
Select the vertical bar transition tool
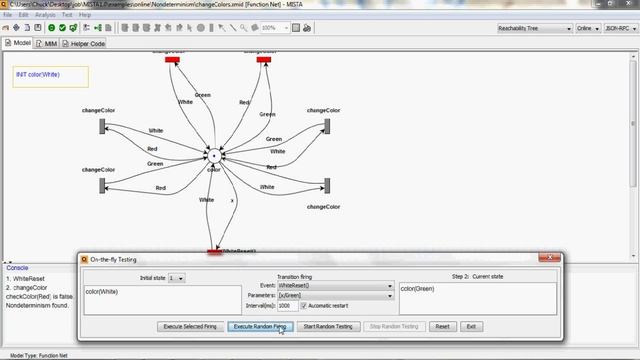pyautogui.click(x=211, y=28)
